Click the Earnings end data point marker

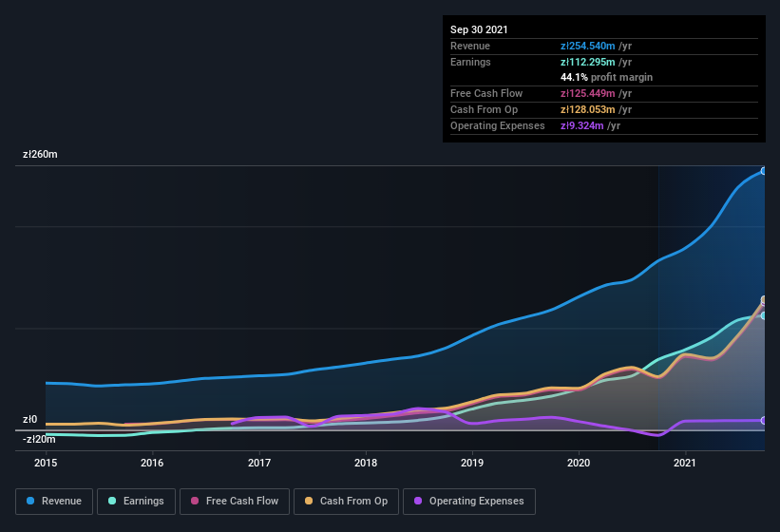[764, 315]
